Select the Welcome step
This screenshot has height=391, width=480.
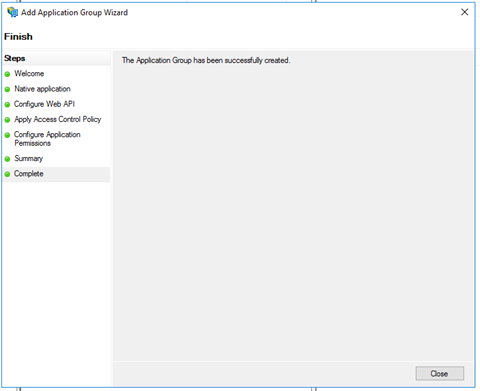pyautogui.click(x=29, y=74)
